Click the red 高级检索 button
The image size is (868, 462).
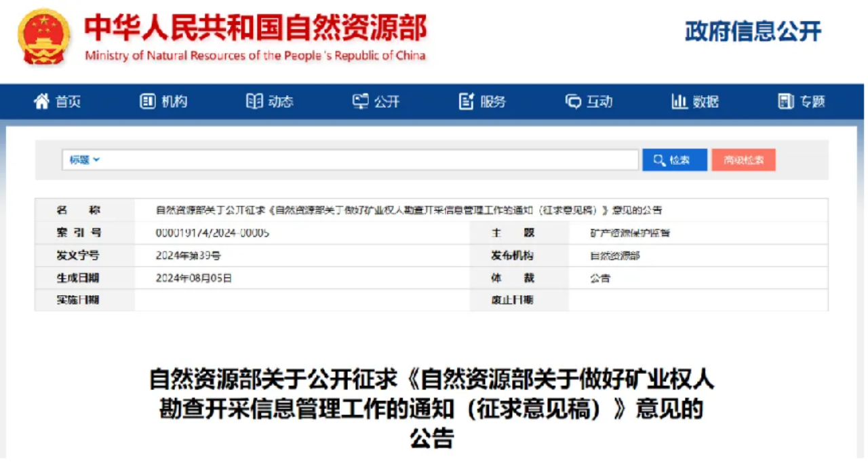click(743, 160)
